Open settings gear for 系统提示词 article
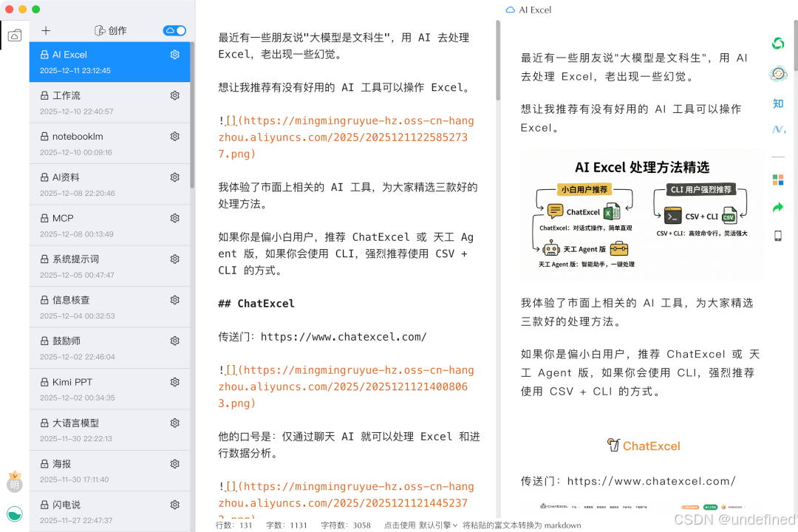 coord(174,259)
